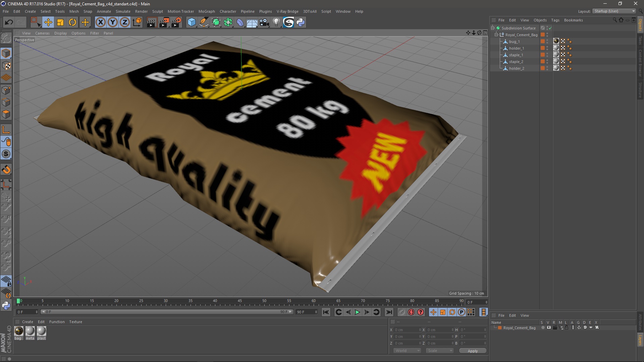Screen dimensions: 644x362
Task: Click the Subdivision Surface generator icon
Action: tap(216, 22)
